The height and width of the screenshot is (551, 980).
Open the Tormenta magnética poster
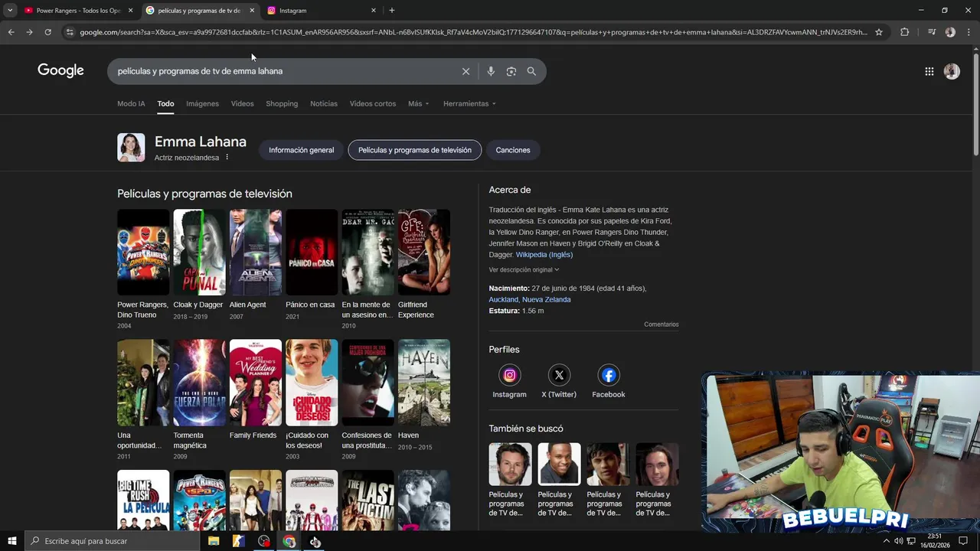click(x=199, y=383)
